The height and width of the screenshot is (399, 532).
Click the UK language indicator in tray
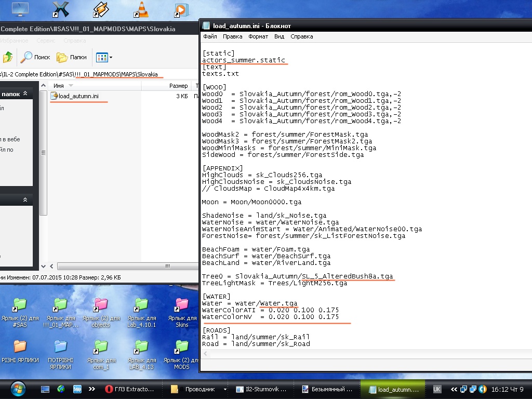pos(437,389)
